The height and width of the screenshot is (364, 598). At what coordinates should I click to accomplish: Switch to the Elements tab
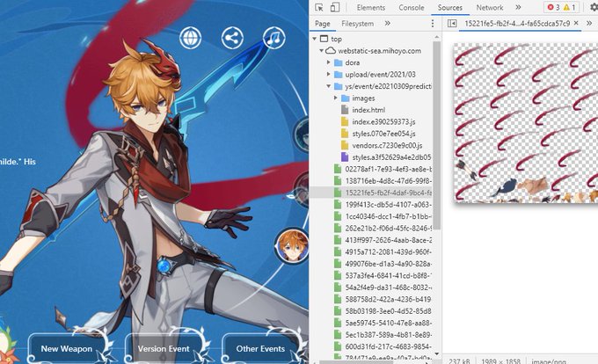coord(371,7)
